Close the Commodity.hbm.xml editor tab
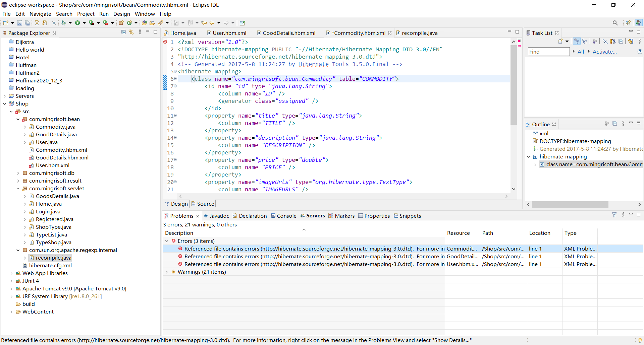Viewport: 644px width, 345px height. pyautogui.click(x=389, y=33)
